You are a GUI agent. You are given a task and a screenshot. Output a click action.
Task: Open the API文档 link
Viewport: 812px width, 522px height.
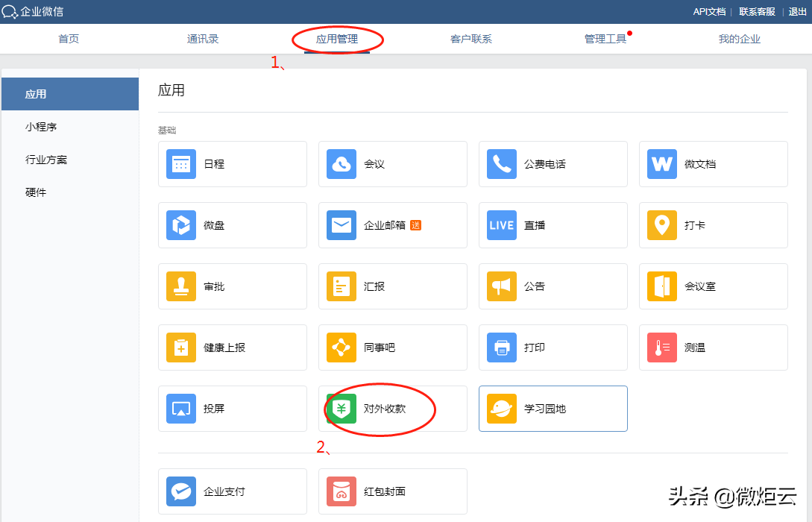pyautogui.click(x=708, y=11)
